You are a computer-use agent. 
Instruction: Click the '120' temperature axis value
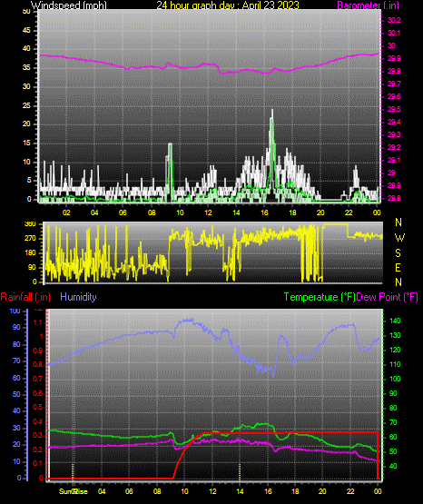point(395,350)
